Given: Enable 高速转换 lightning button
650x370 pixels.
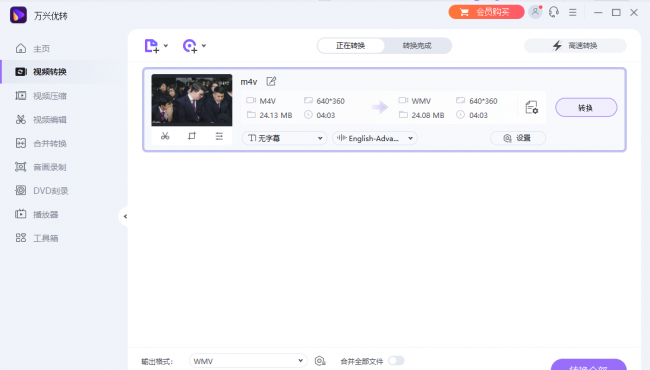Looking at the screenshot, I should [x=575, y=46].
